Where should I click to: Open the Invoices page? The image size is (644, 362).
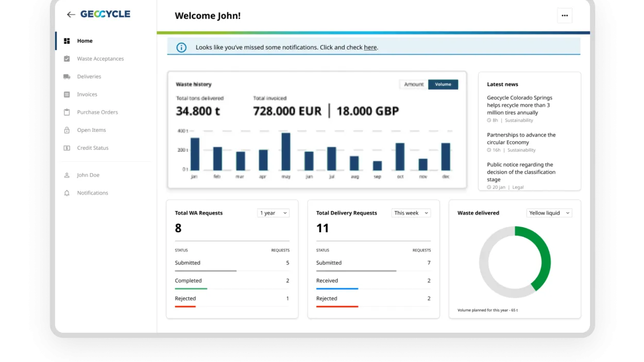pyautogui.click(x=89, y=94)
